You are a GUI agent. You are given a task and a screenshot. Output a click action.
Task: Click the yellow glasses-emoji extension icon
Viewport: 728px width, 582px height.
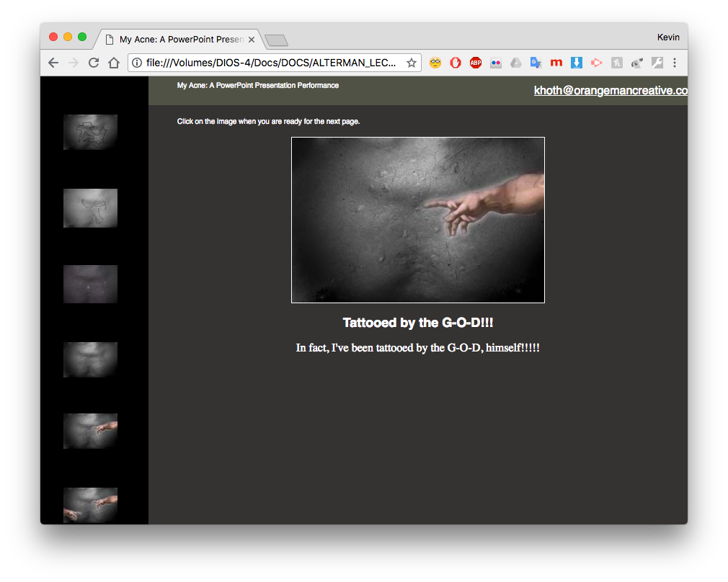point(435,63)
